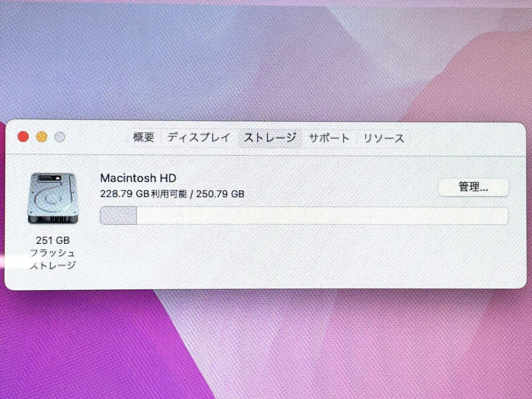
Task: Minimize the window with yellow button
Action: pyautogui.click(x=42, y=137)
